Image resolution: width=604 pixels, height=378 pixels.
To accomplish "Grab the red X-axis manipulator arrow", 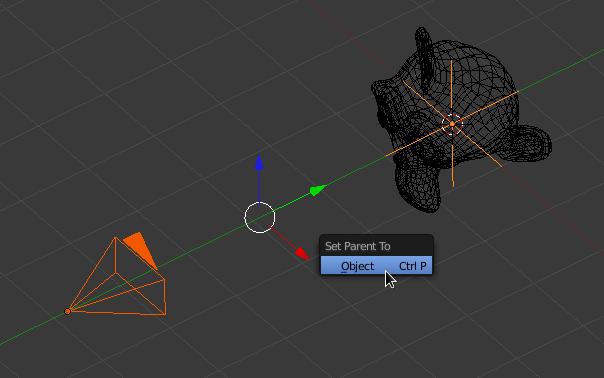I will (302, 254).
